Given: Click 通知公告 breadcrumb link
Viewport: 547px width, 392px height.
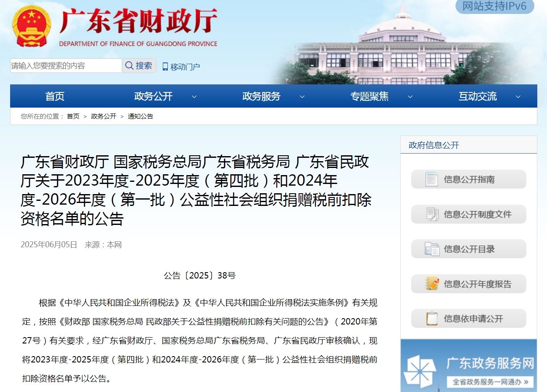Looking at the screenshot, I should tap(140, 116).
